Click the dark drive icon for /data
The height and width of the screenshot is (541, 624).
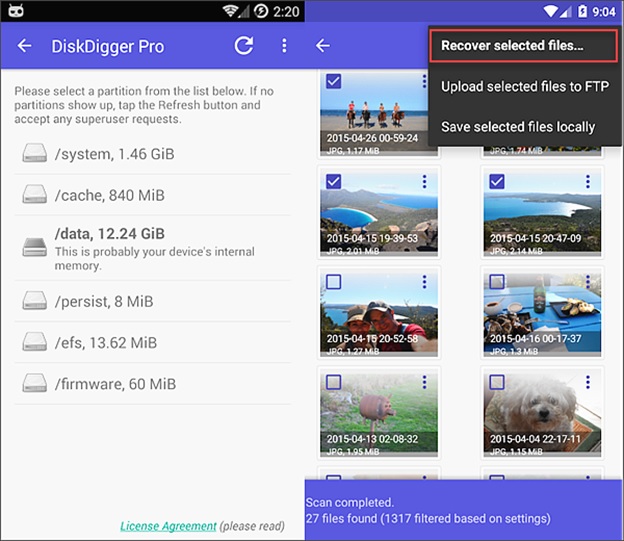click(35, 247)
